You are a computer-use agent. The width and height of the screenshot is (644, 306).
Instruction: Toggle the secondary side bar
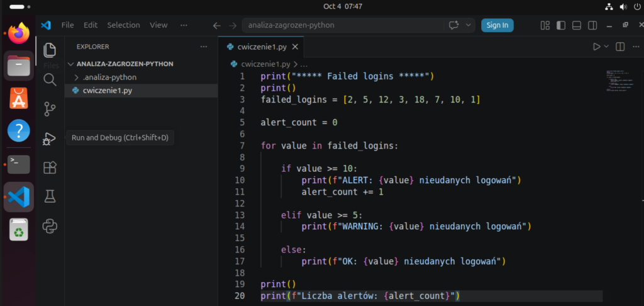click(x=592, y=25)
